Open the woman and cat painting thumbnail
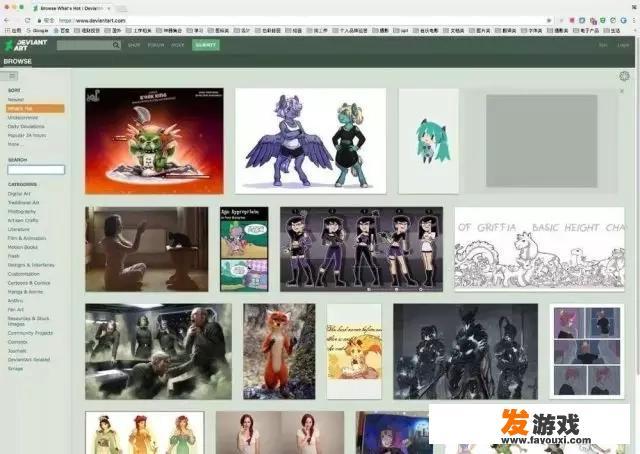Screen dimensions: 640x454 pyautogui.click(x=147, y=249)
